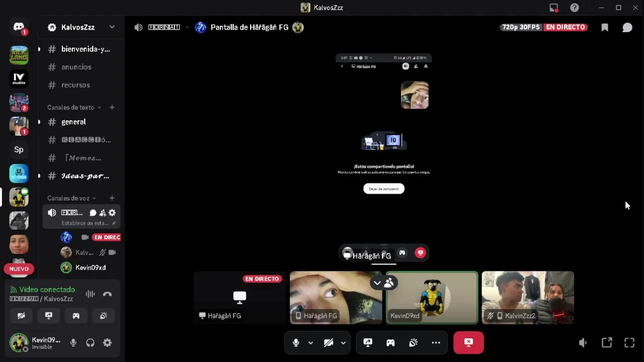This screenshot has width=644, height=362.
Task: Click Dejar de compartir in stream
Action: click(384, 189)
